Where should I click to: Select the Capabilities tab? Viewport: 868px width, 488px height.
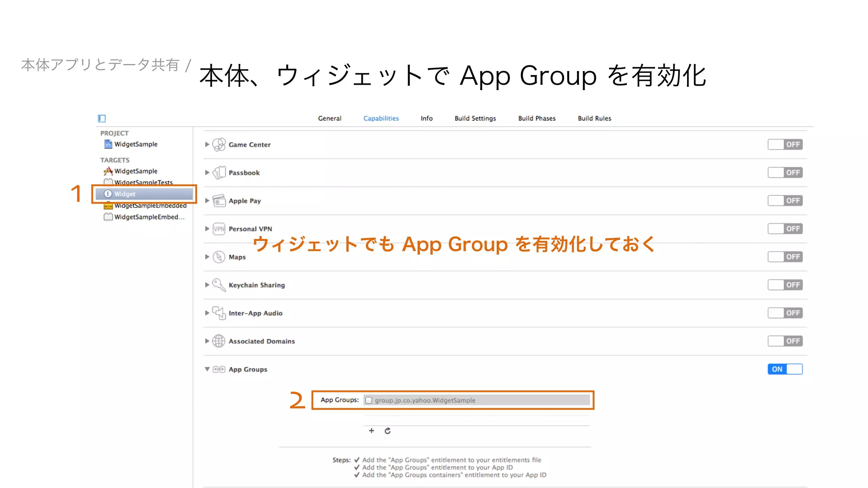(381, 118)
